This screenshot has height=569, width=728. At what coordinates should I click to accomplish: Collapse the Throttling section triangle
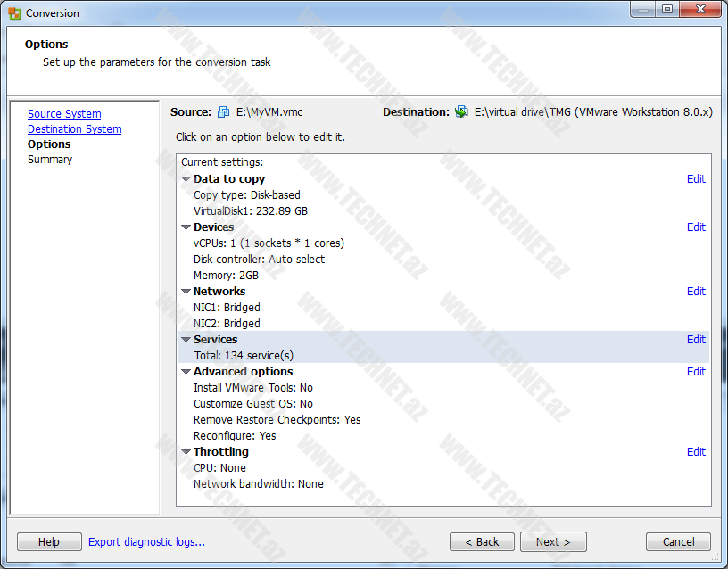tap(186, 452)
